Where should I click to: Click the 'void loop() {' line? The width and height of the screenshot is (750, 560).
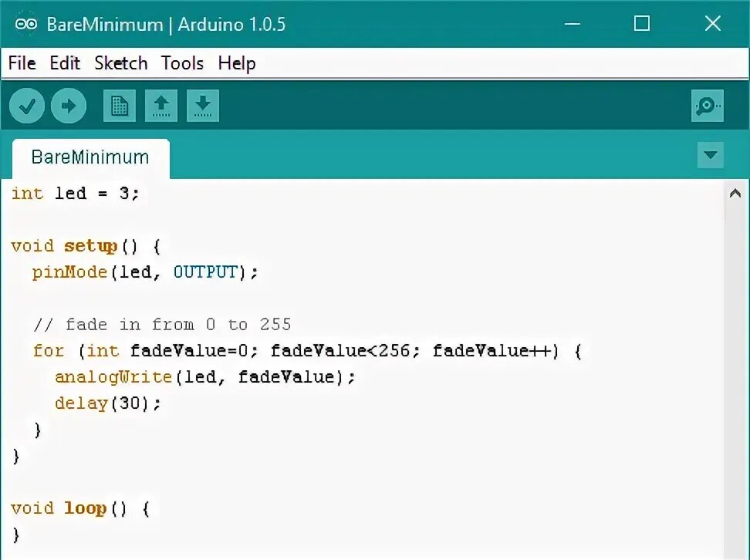click(x=80, y=508)
